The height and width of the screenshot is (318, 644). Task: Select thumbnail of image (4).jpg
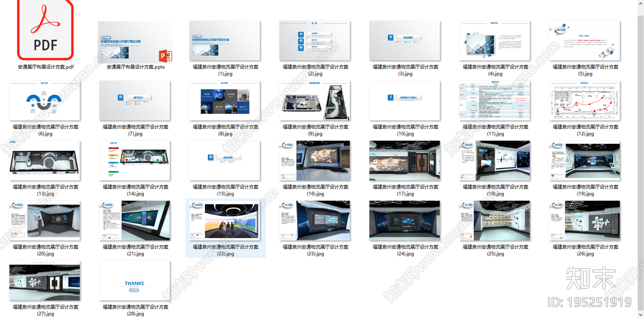pyautogui.click(x=495, y=41)
